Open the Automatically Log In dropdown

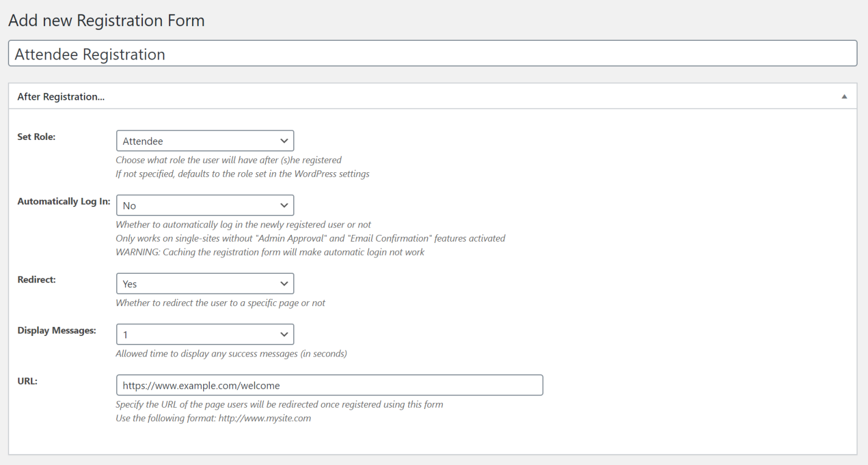click(x=205, y=205)
